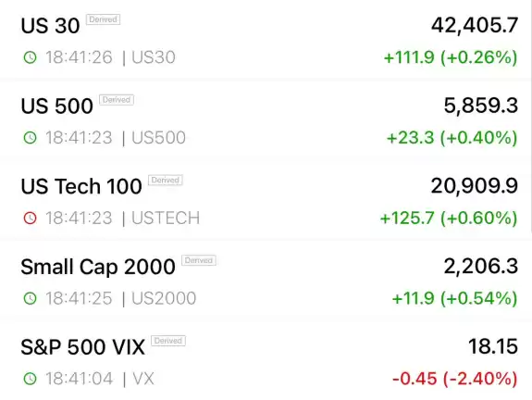This screenshot has height=400, width=532.
Task: Click the Derived badge next to Small Cap 2000
Action: pos(199,260)
